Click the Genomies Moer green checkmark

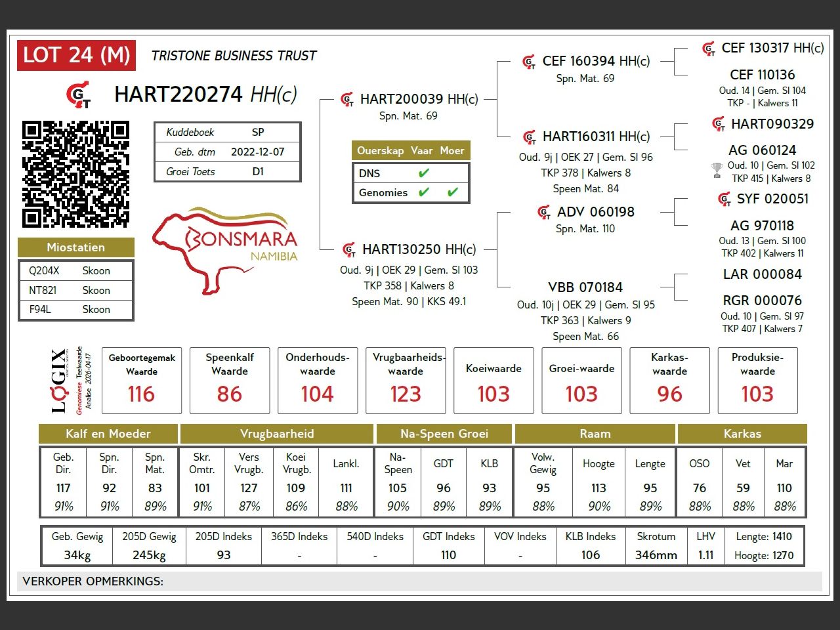click(x=453, y=192)
